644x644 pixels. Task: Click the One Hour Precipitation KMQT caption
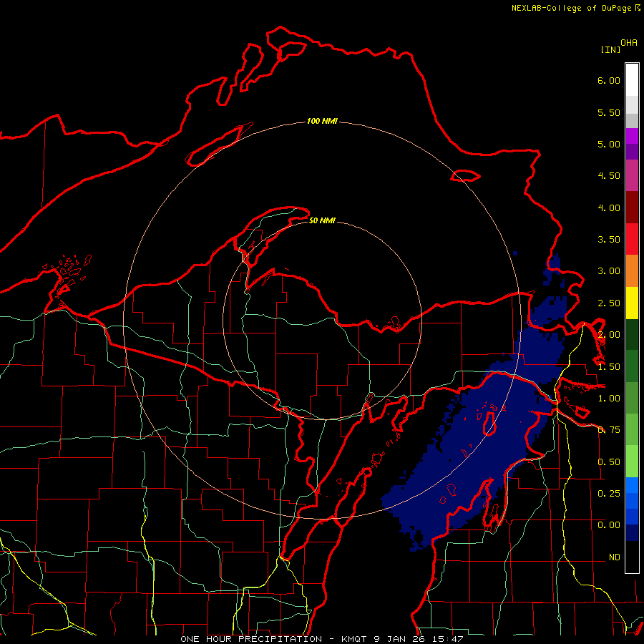(322, 639)
